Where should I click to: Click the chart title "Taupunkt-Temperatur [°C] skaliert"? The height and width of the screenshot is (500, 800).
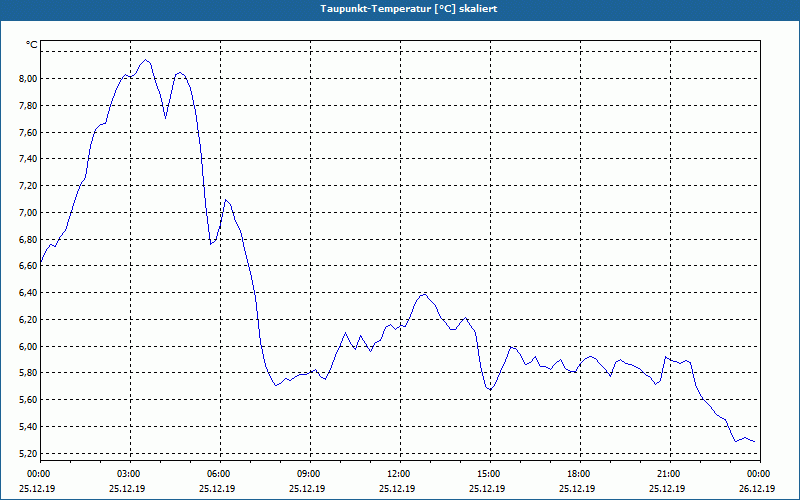coord(409,9)
